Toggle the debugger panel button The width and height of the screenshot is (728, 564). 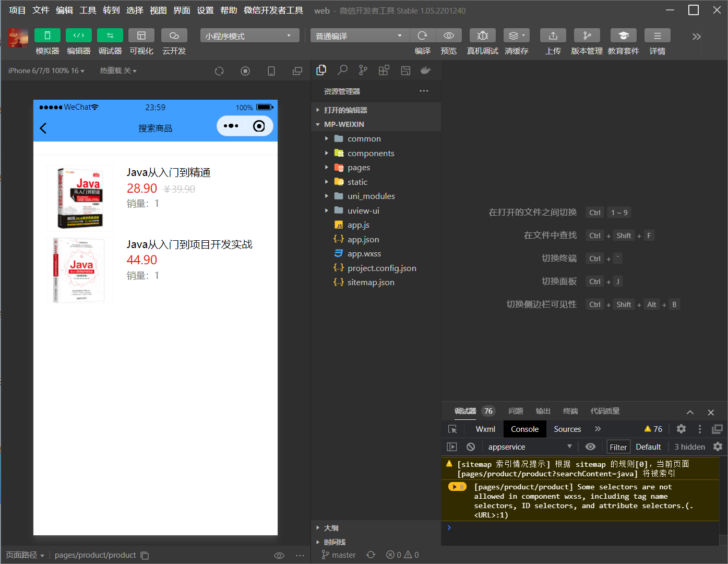110,36
